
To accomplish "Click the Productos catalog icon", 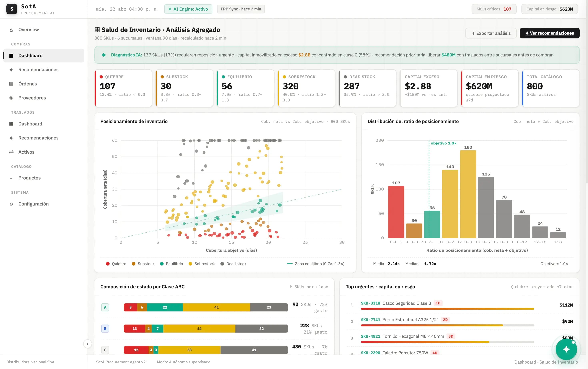I will [11, 178].
